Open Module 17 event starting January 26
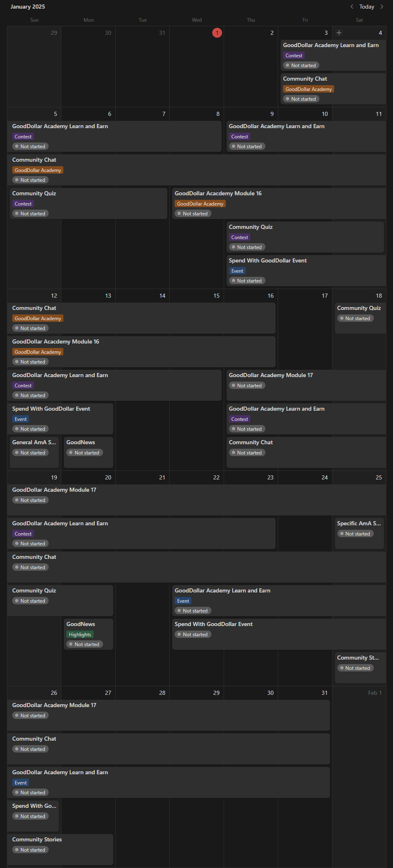393x868 pixels. [168, 715]
